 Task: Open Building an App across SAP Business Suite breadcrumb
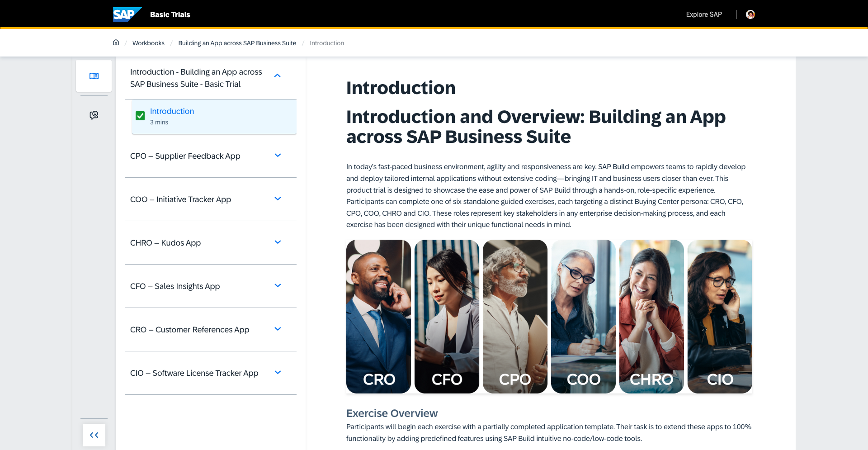(237, 43)
